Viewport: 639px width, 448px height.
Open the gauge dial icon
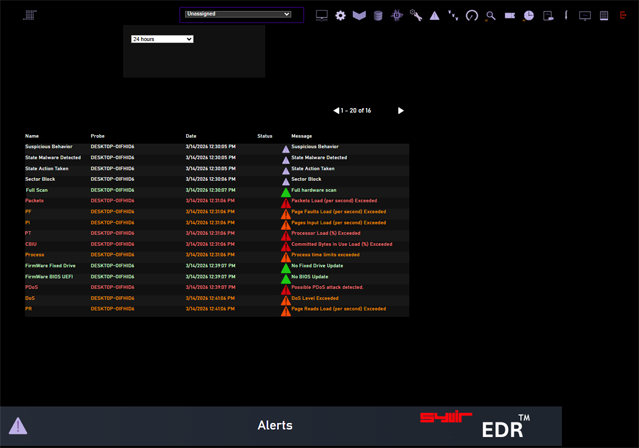472,15
